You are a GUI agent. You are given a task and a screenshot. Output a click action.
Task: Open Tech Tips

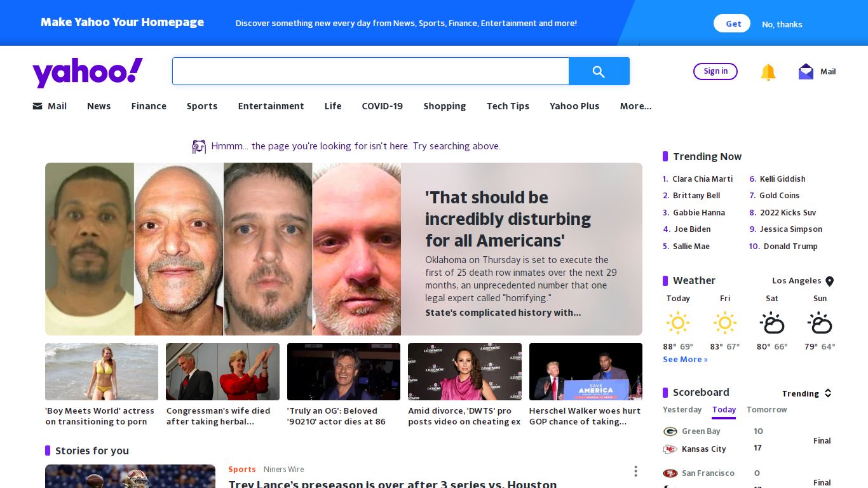pos(508,106)
